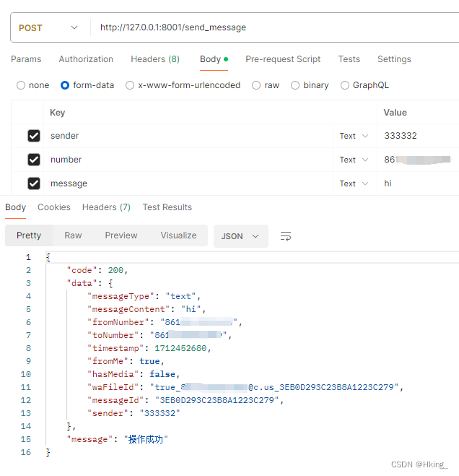Image resolution: width=459 pixels, height=476 pixels.
Task: Open the POST method dropdown
Action: 48,27
